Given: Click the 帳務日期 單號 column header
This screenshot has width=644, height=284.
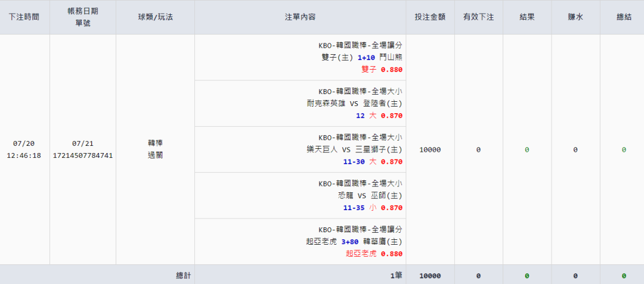Looking at the screenshot, I should [83, 17].
